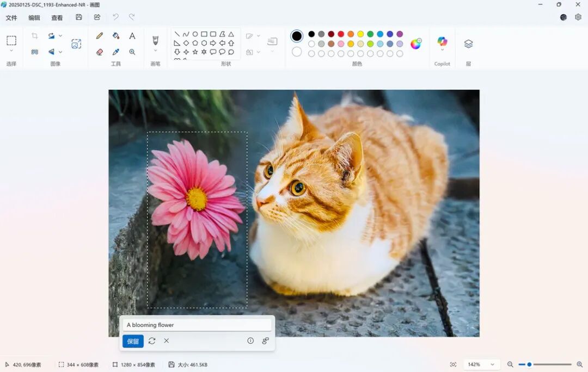Image resolution: width=588 pixels, height=372 pixels.
Task: Click the info icon in the prompt box
Action: coord(250,340)
